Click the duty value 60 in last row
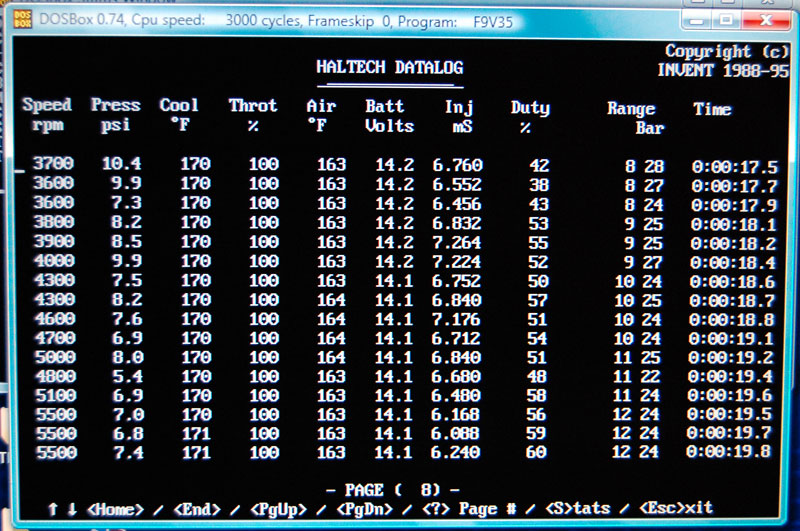800x531 pixels. click(x=536, y=452)
